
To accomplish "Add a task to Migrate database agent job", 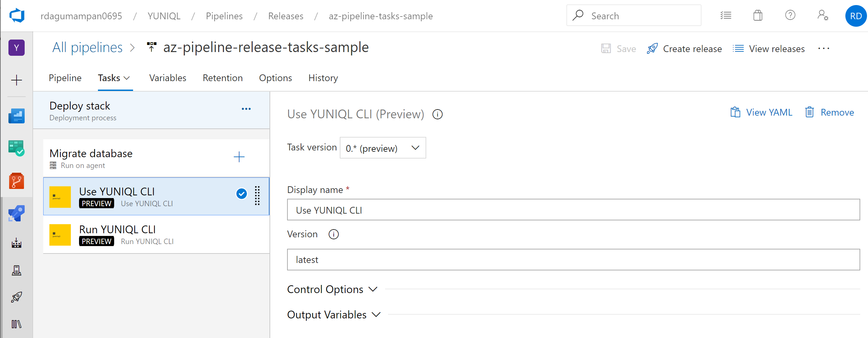I will [x=239, y=157].
